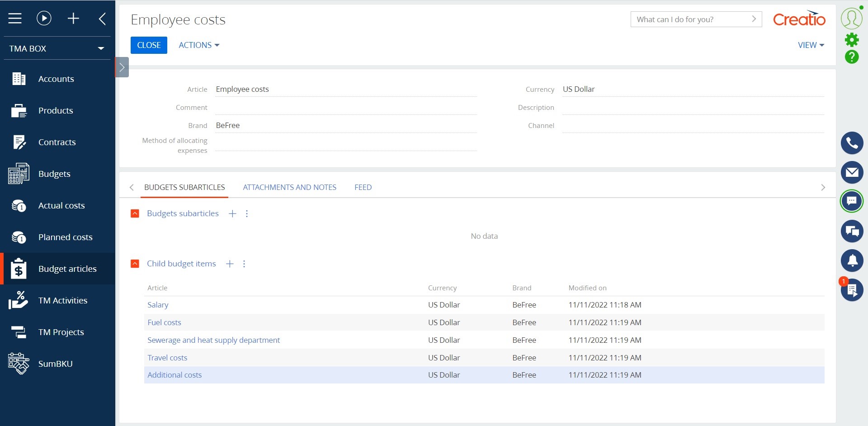
Task: Select the Actual costs icon
Action: point(19,205)
